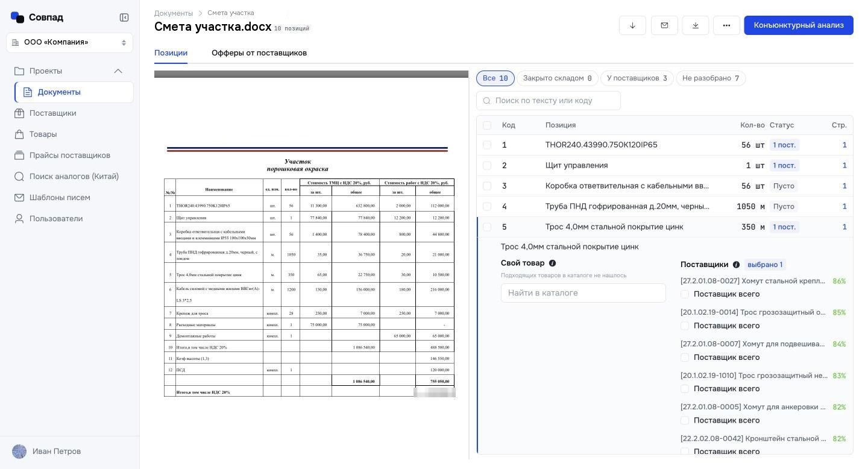The image size is (868, 469).
Task: Check the box for row THOR240.43990.750K120IP65
Action: pos(487,145)
